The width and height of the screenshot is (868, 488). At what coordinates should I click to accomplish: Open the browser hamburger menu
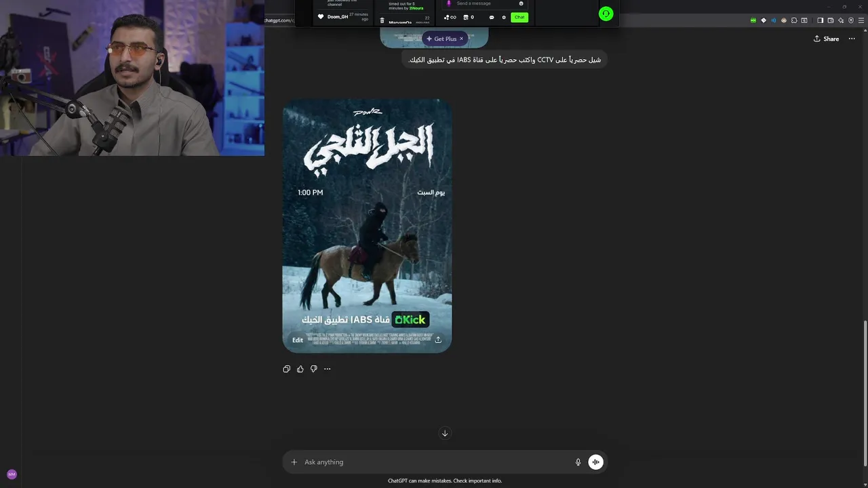click(862, 20)
